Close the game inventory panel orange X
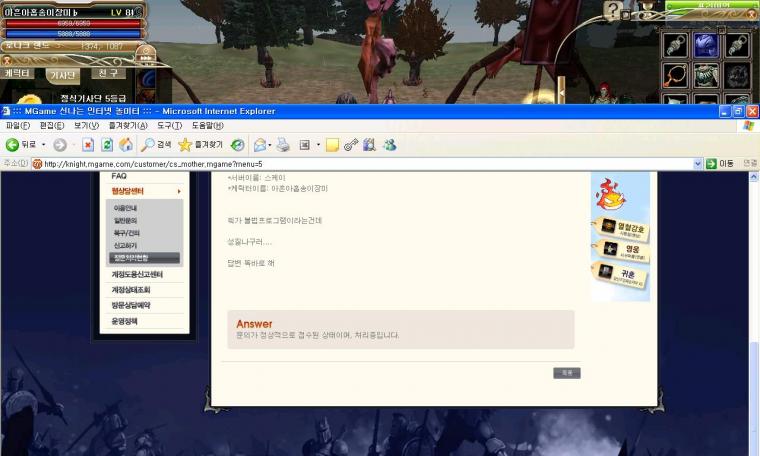 tap(752, 15)
